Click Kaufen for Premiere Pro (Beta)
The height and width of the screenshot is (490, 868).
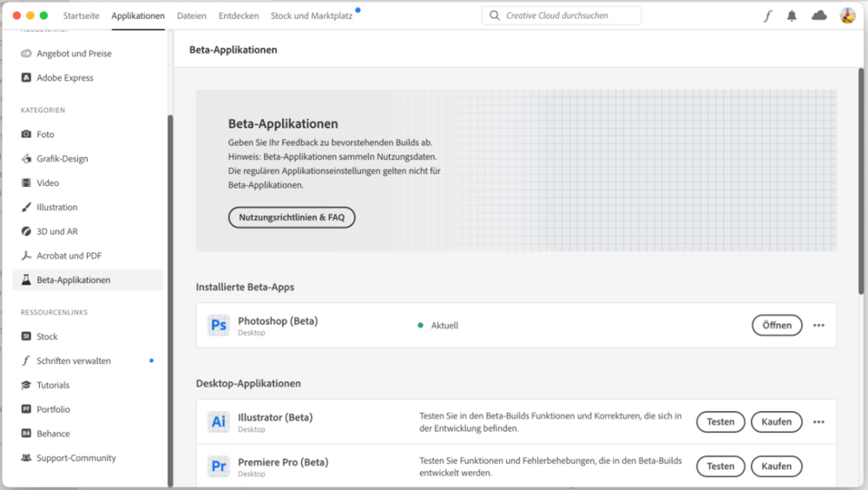[x=776, y=467]
